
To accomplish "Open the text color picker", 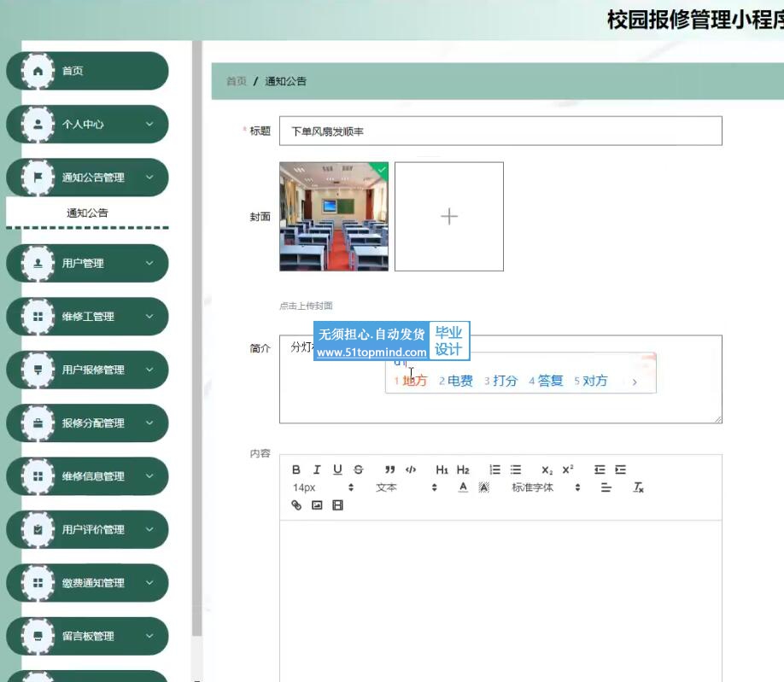I will pyautogui.click(x=463, y=487).
